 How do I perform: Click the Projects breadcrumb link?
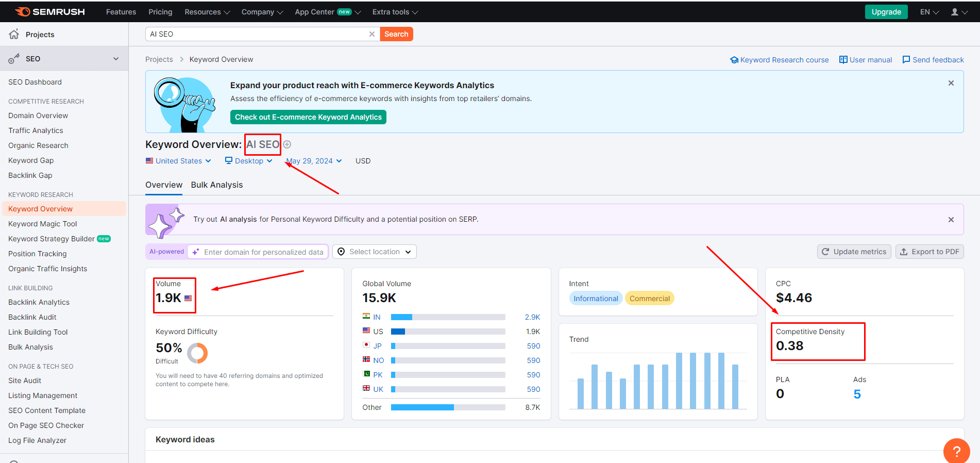click(x=159, y=59)
